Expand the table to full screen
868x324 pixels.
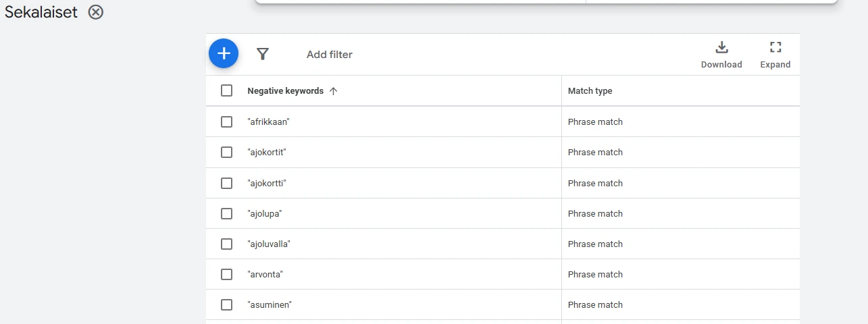tap(775, 55)
